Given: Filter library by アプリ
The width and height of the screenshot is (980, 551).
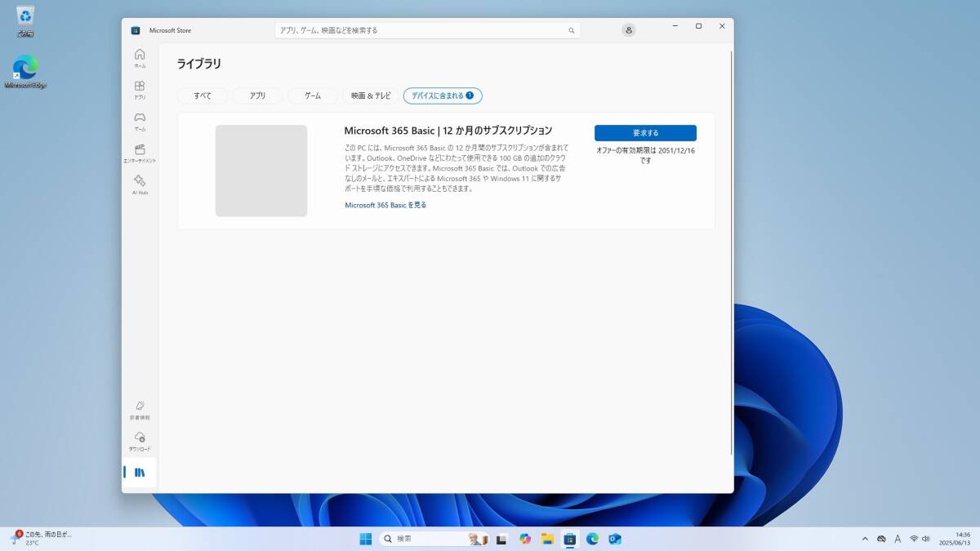Looking at the screenshot, I should click(x=257, y=96).
